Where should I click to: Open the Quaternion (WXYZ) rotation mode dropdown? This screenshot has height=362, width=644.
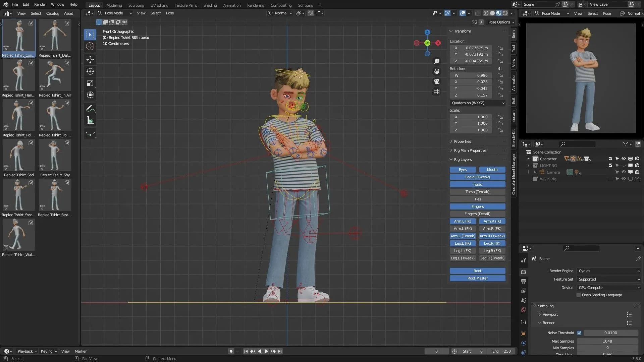click(x=477, y=103)
